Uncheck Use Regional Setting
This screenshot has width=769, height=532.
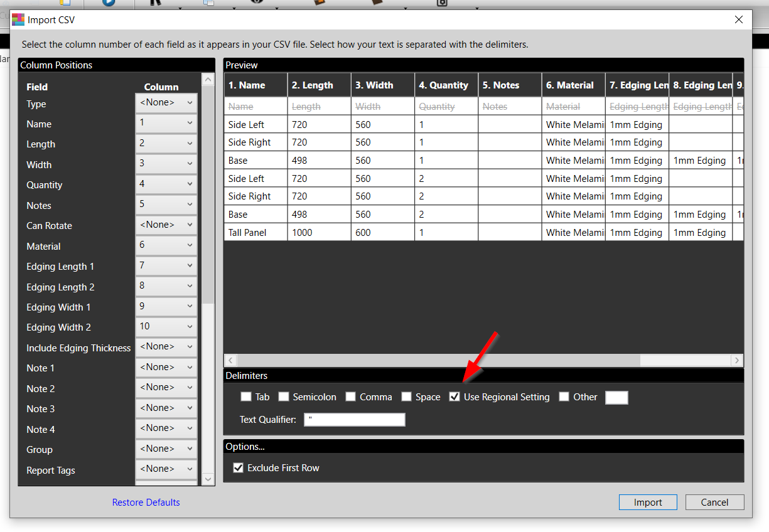coord(455,397)
